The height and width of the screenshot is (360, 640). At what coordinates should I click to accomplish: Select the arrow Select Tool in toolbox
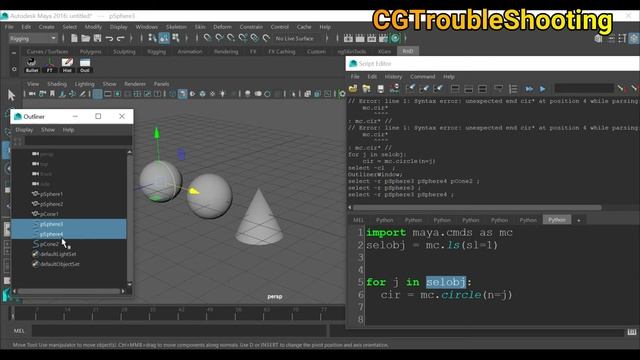[11, 96]
